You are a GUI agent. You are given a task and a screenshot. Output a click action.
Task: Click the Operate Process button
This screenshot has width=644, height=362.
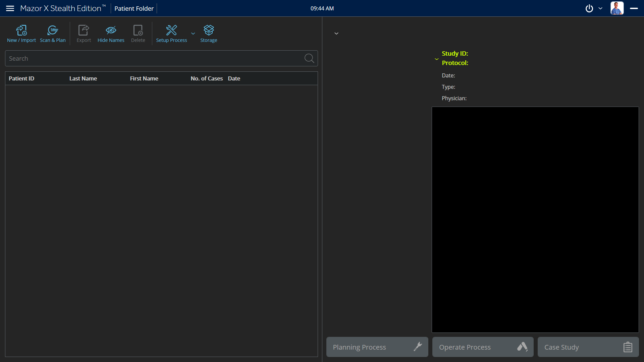483,347
